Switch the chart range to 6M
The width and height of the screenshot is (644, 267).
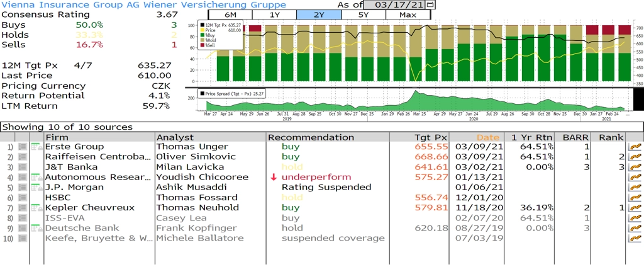coord(230,15)
